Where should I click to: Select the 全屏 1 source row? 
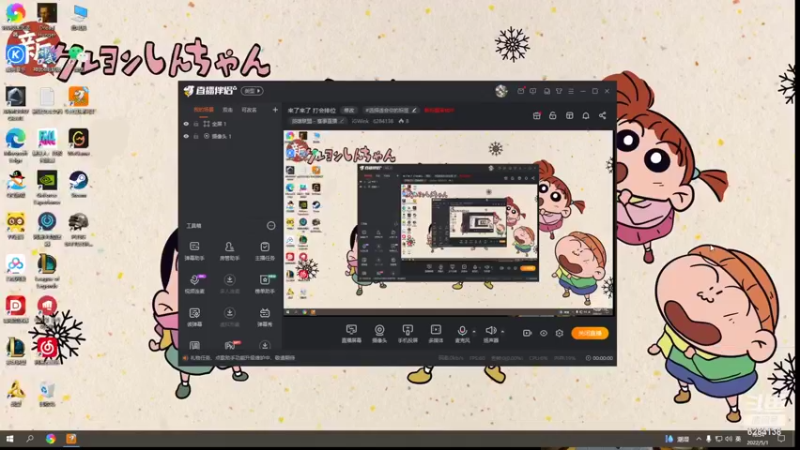coord(231,124)
